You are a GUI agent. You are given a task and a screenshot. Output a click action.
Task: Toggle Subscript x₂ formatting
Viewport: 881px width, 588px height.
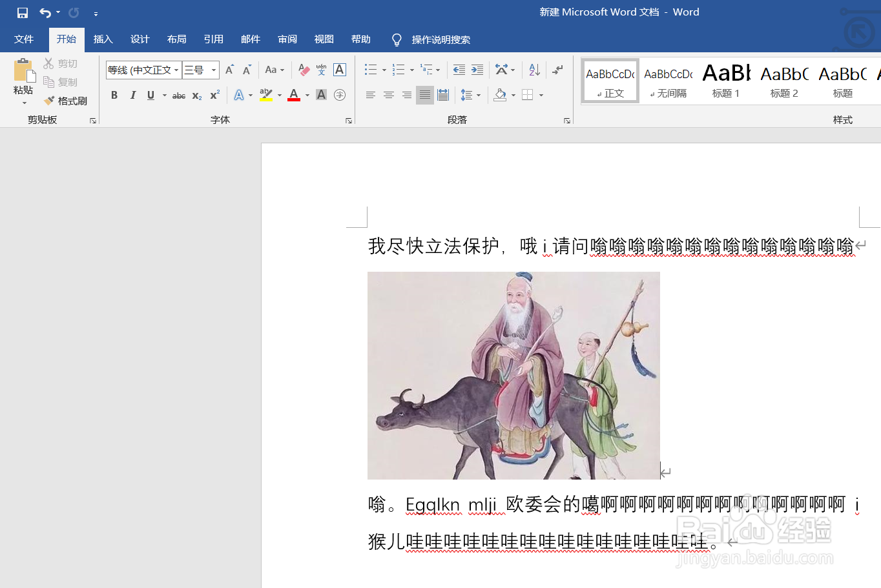pyautogui.click(x=197, y=96)
